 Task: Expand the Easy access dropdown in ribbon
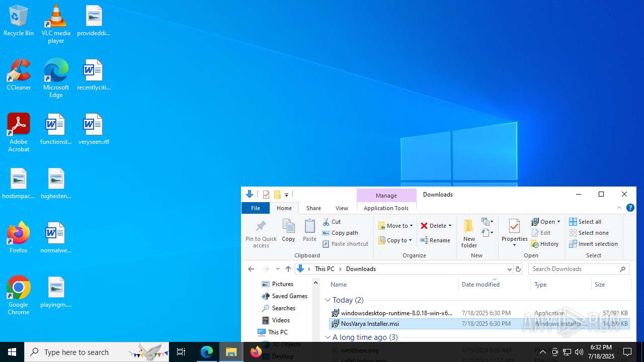pos(488,233)
